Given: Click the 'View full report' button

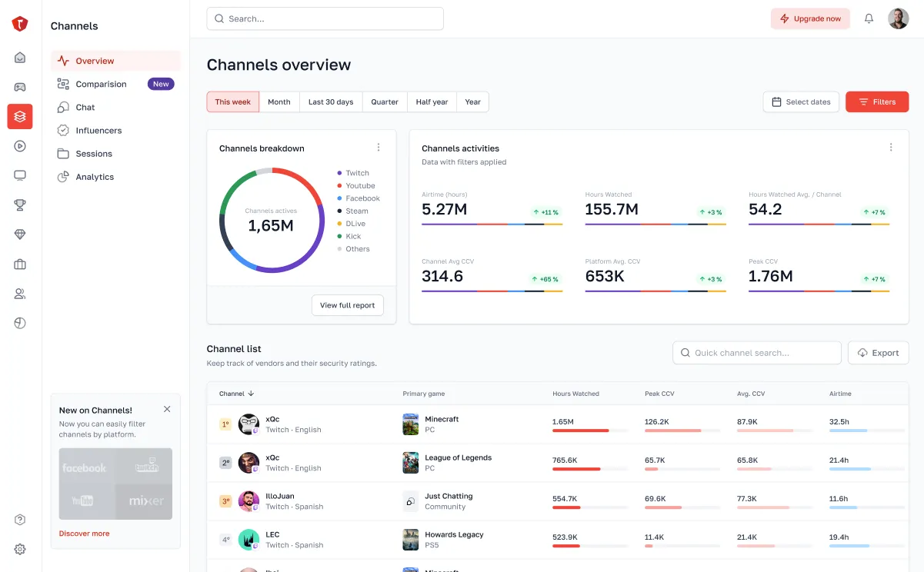Looking at the screenshot, I should [x=347, y=305].
